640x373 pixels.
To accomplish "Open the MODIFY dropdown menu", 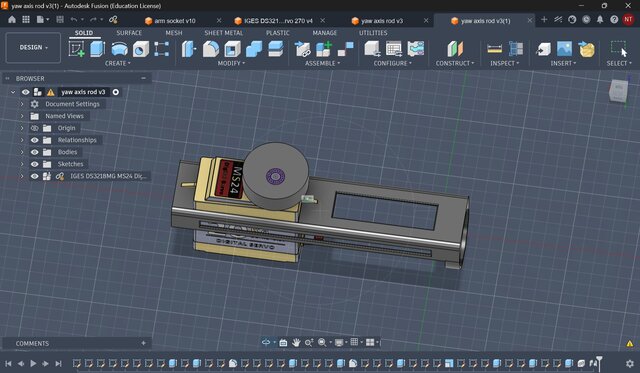I will click(x=231, y=63).
